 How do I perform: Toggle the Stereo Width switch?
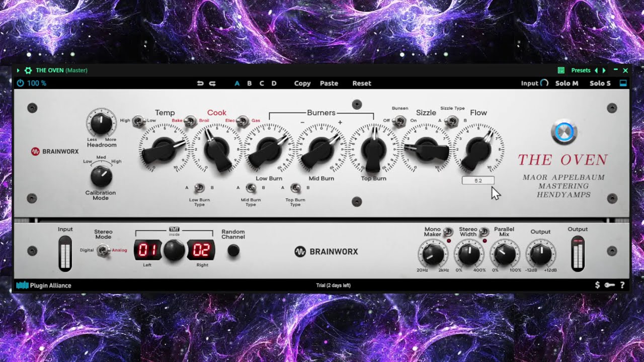484,232
